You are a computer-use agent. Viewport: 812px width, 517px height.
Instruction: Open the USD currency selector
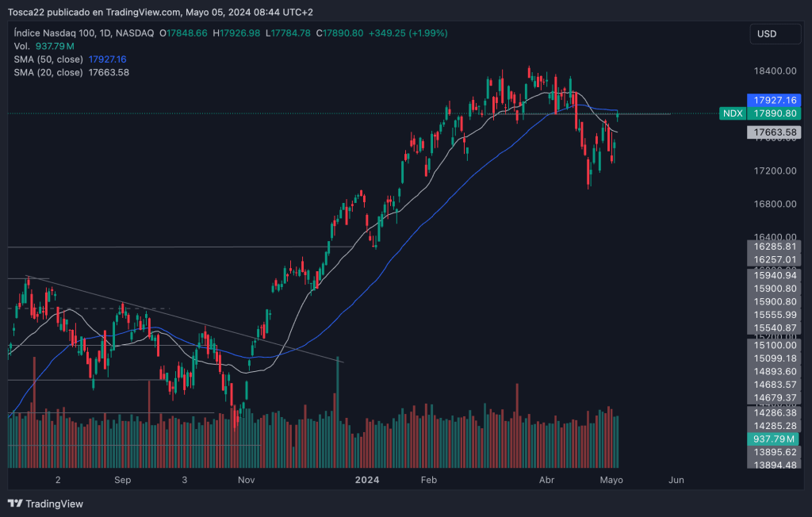coord(767,34)
